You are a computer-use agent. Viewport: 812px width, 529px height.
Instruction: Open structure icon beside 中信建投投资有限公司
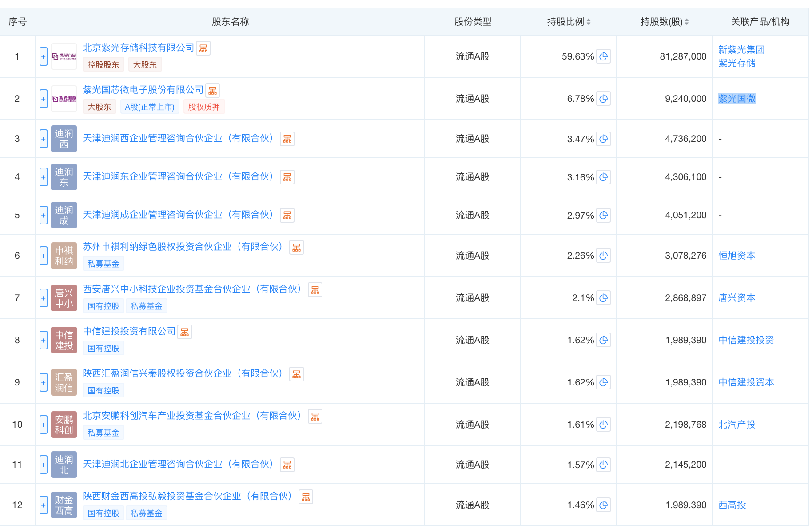(x=184, y=332)
